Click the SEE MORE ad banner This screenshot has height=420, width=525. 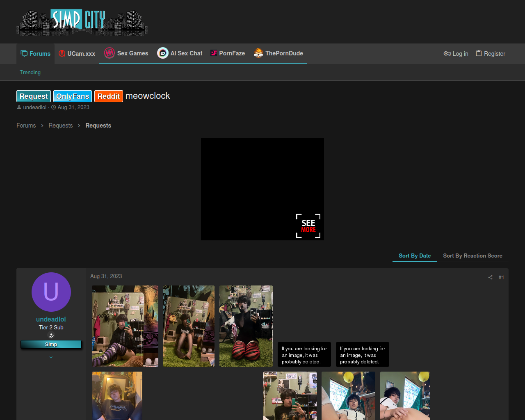tap(262, 189)
